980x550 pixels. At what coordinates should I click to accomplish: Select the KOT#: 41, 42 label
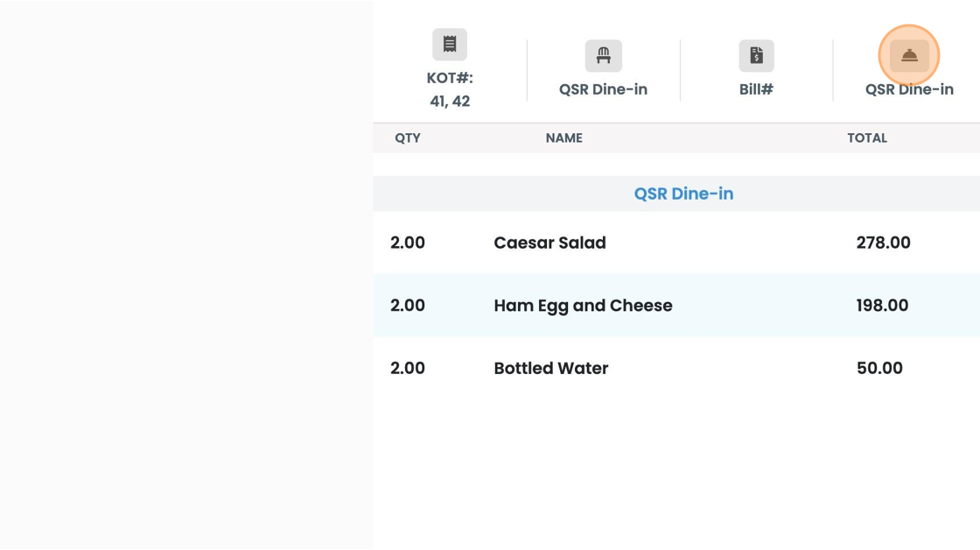450,89
